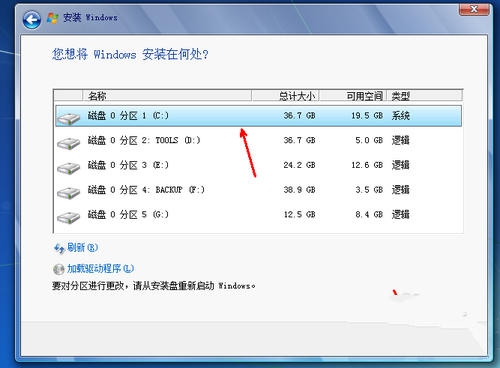Sort by the 类型 column header

click(425, 96)
